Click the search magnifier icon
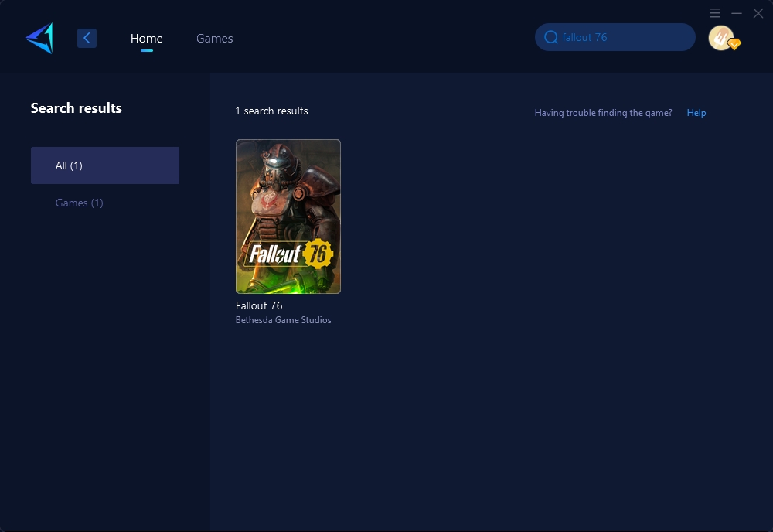 click(x=550, y=37)
